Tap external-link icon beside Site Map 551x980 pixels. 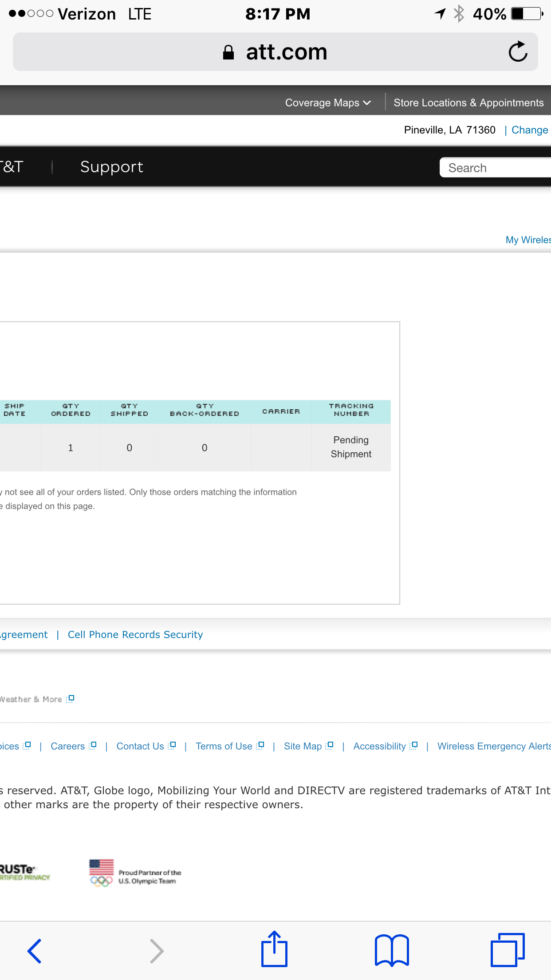(x=329, y=746)
